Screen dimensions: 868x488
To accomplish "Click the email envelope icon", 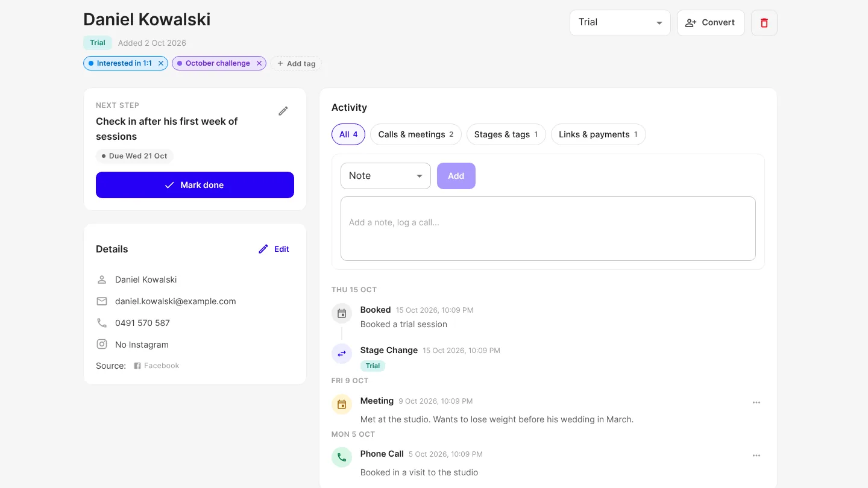I will click(102, 301).
